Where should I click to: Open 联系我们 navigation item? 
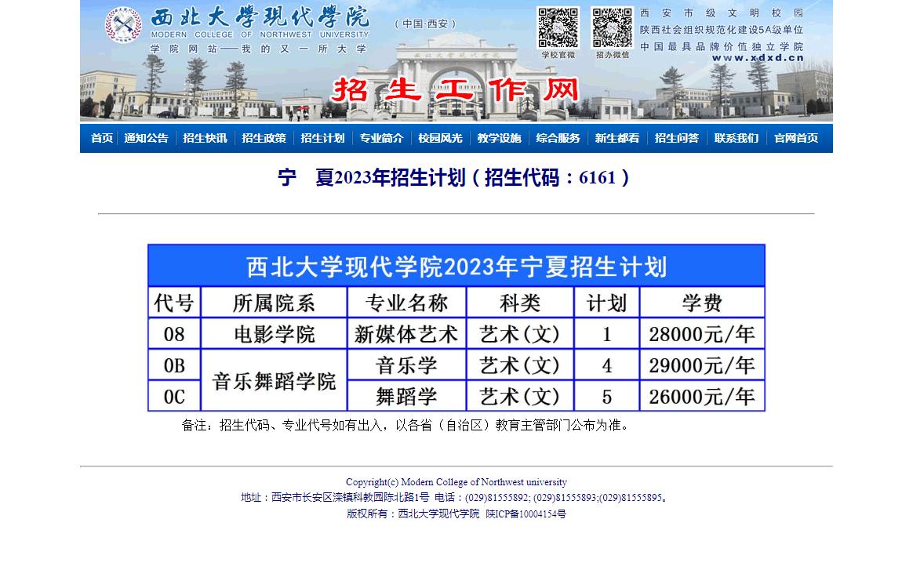click(737, 138)
